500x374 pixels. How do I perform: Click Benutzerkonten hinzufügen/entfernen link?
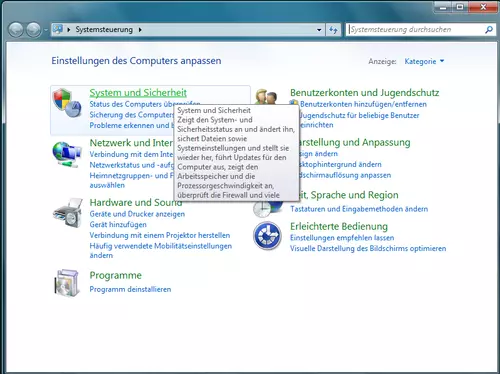(363, 104)
